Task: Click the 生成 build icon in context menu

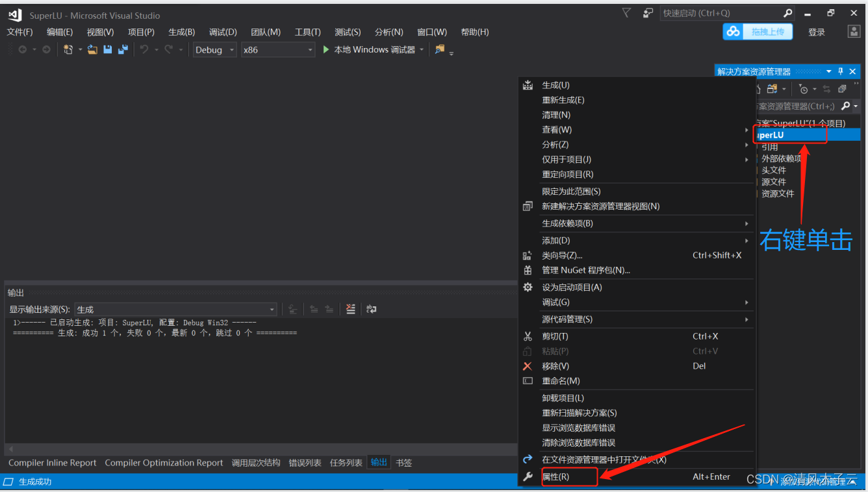Action: point(528,85)
